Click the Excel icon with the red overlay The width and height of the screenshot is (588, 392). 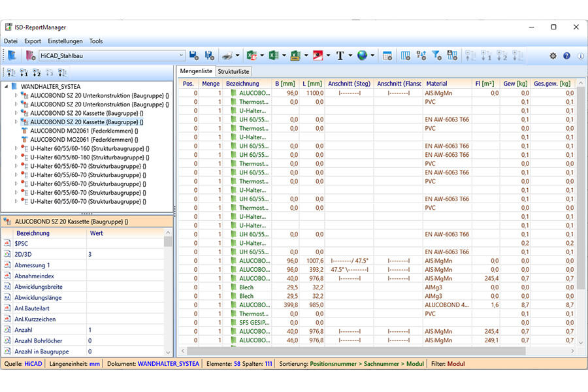pyautogui.click(x=252, y=56)
